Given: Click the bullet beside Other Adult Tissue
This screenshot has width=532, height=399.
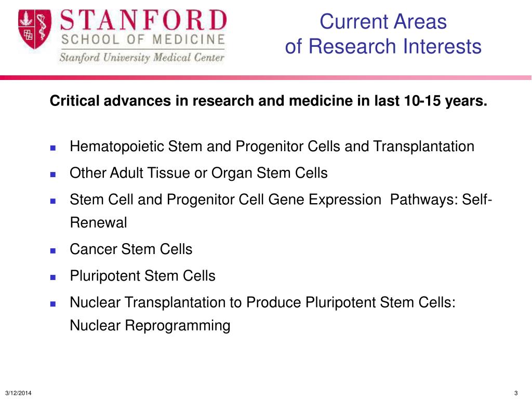Looking at the screenshot, I should (x=53, y=175).
